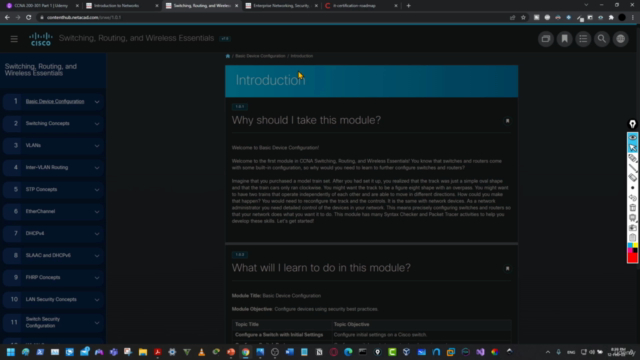Expand the Switching Concepts module

(x=97, y=124)
